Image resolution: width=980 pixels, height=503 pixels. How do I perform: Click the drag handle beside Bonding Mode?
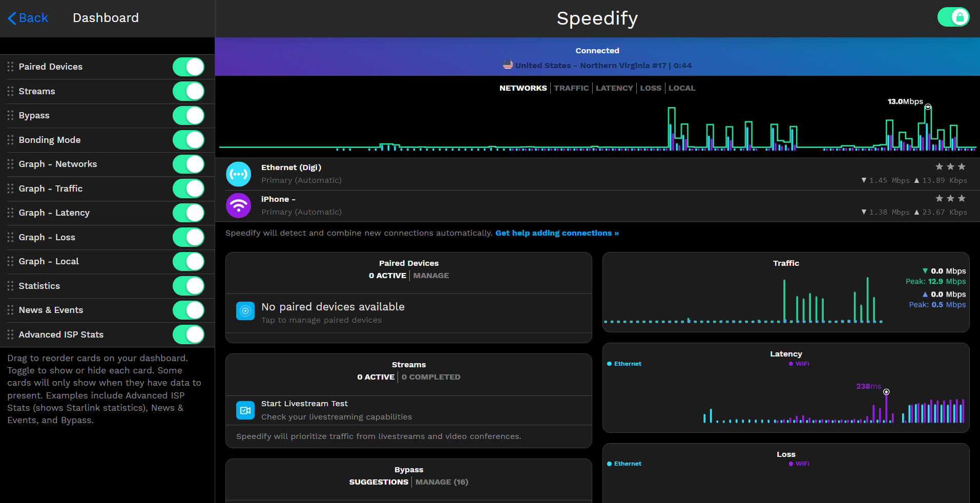point(10,140)
